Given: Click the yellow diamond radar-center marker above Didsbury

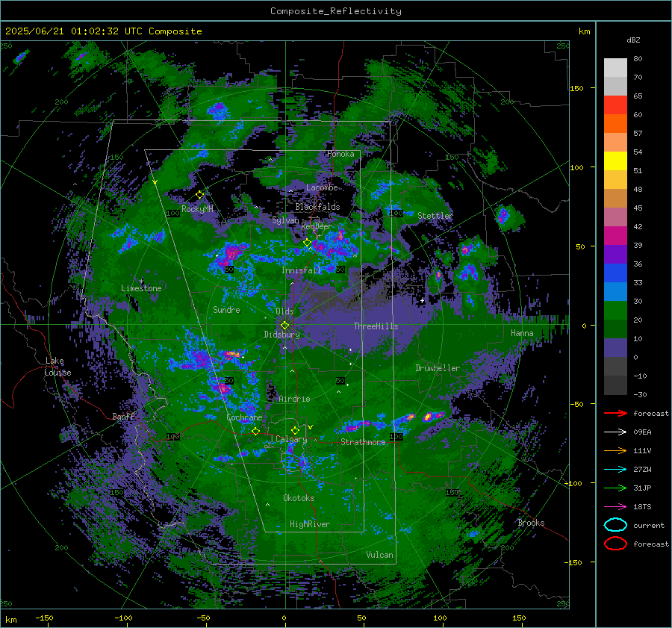Looking at the screenshot, I should (x=284, y=326).
